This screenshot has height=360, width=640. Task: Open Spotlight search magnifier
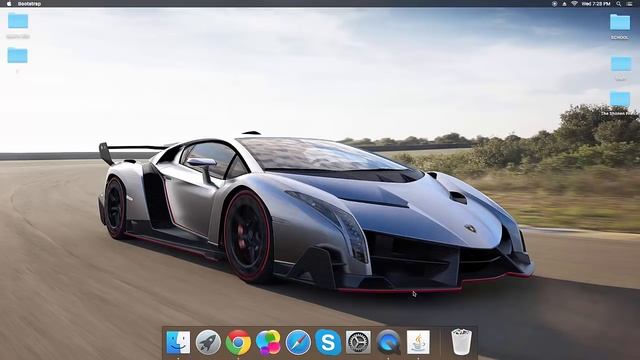point(619,4)
